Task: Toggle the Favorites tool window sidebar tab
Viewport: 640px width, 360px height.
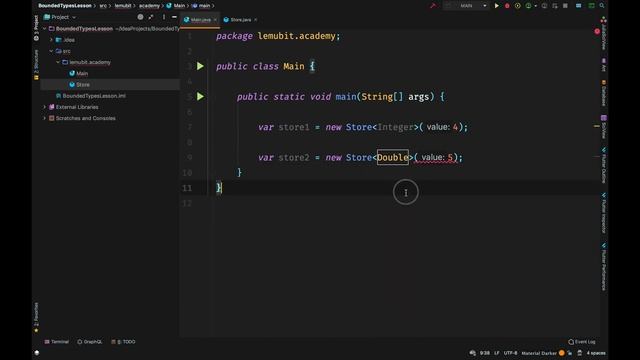Action: (36, 317)
